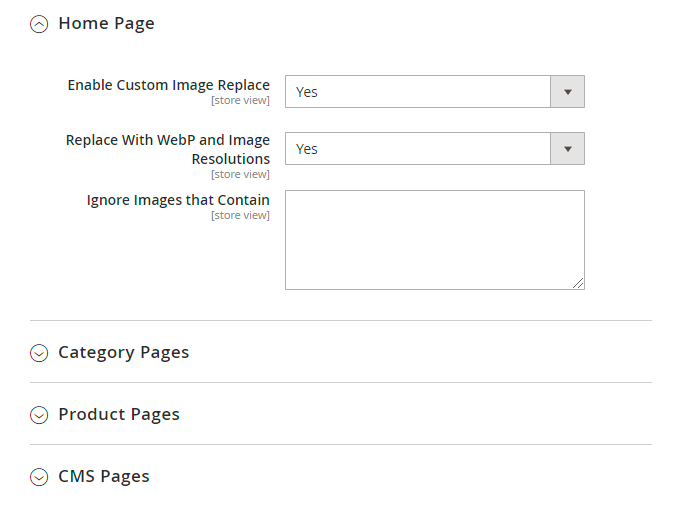The image size is (681, 514).
Task: Click the Enable Custom Image Replace label
Action: point(168,85)
